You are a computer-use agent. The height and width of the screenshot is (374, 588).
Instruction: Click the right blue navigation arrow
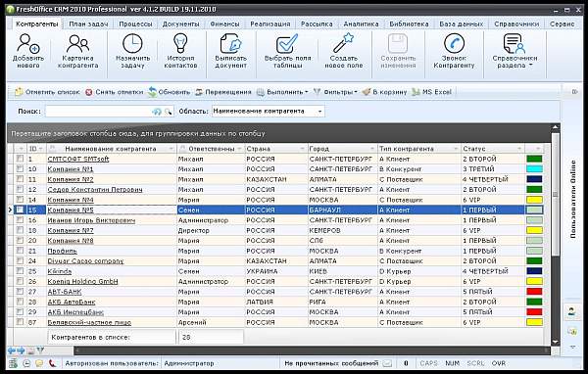[x=21, y=351]
